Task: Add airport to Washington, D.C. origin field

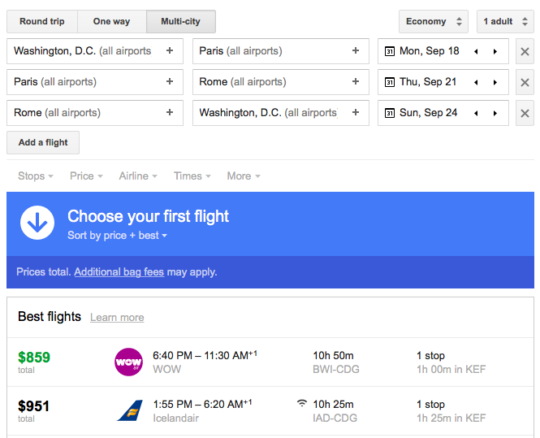Action: [x=169, y=51]
